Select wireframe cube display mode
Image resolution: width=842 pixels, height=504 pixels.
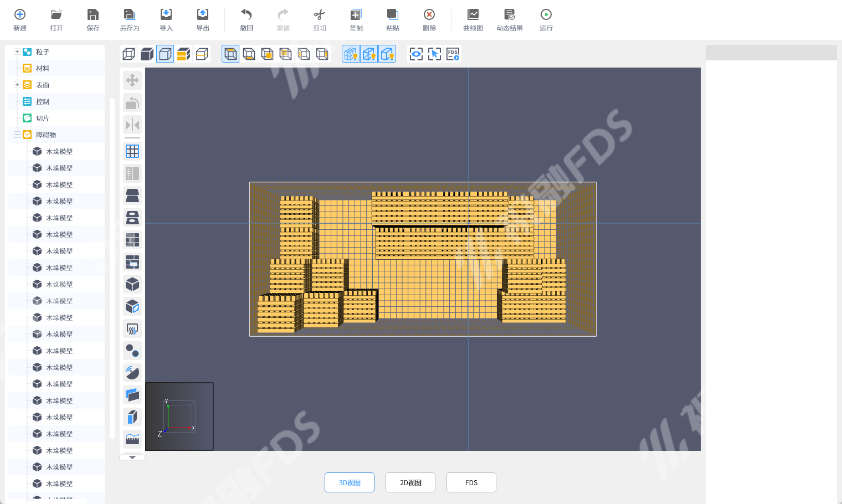(129, 54)
